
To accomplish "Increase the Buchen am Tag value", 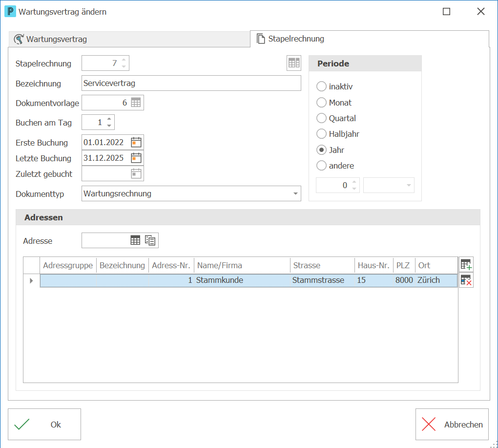I will [109, 119].
